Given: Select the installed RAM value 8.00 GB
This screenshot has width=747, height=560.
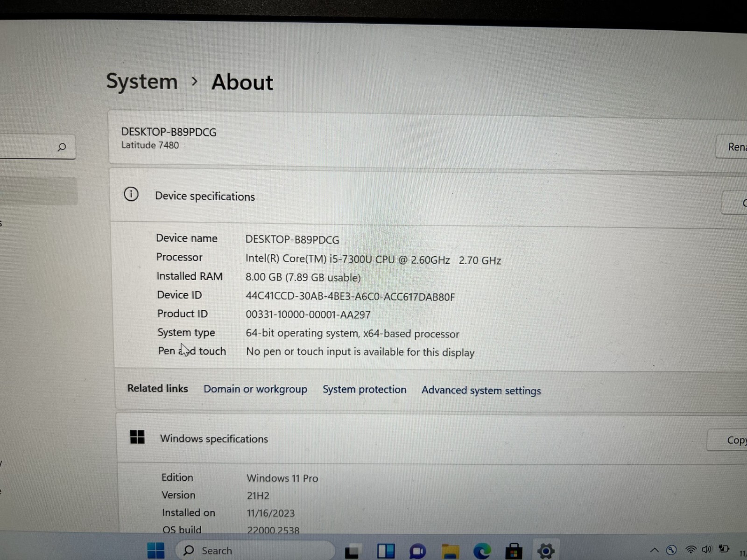Looking at the screenshot, I should [x=303, y=278].
